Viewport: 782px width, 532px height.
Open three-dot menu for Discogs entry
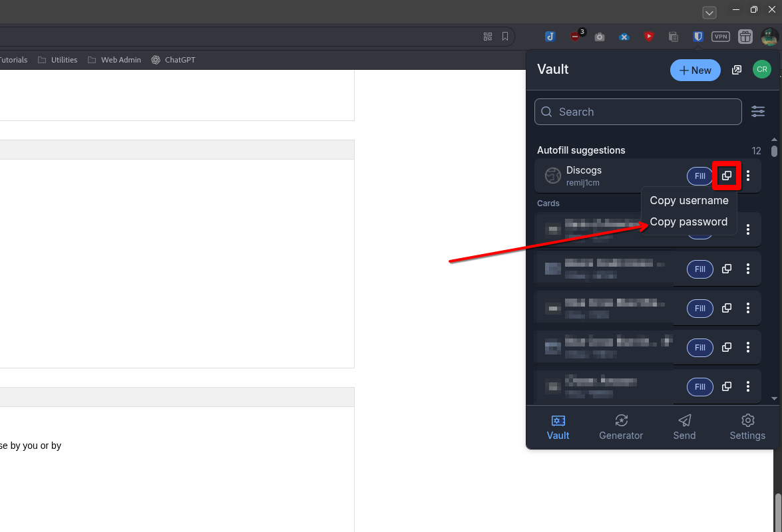pos(748,176)
